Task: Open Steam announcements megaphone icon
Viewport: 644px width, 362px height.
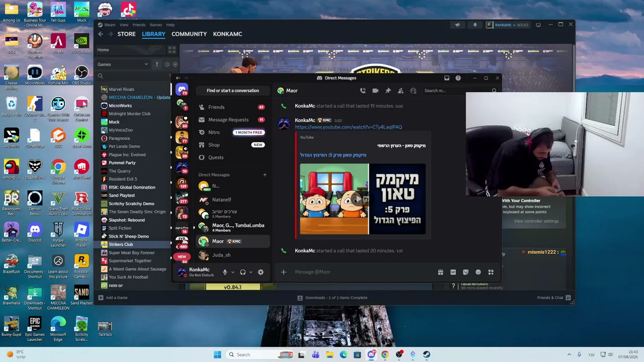Action: [x=457, y=25]
